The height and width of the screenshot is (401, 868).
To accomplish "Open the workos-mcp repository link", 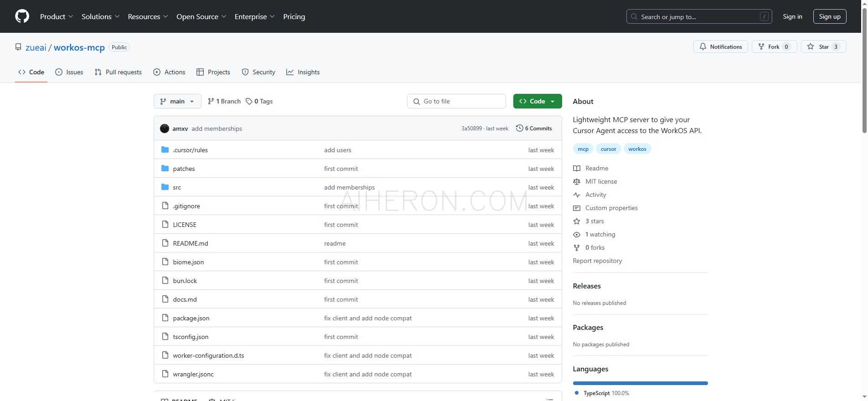I will tap(79, 47).
